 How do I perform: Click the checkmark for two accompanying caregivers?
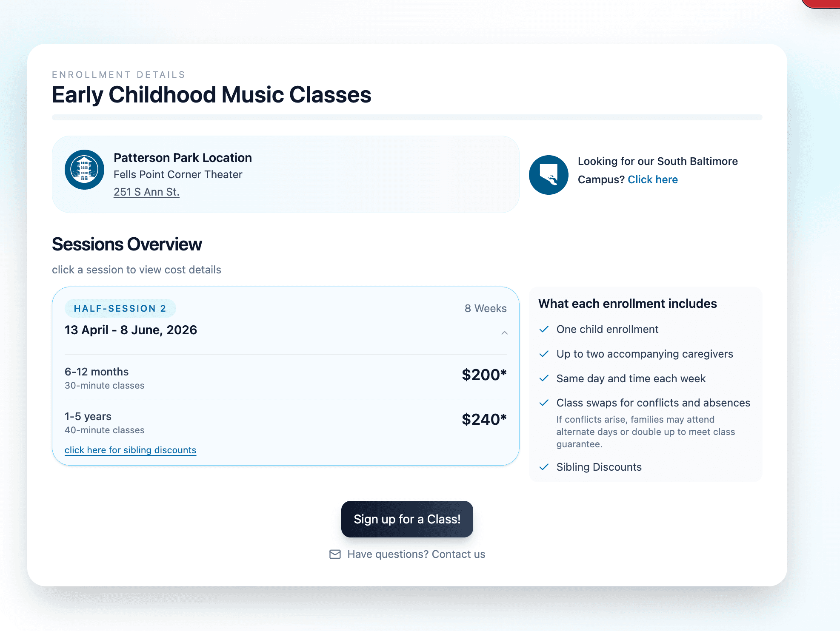544,353
